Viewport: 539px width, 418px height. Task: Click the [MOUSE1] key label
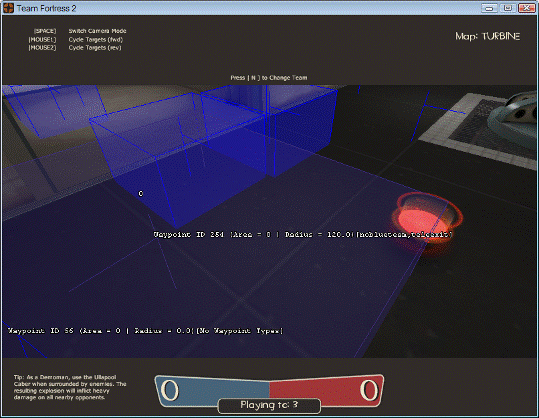tap(42, 40)
